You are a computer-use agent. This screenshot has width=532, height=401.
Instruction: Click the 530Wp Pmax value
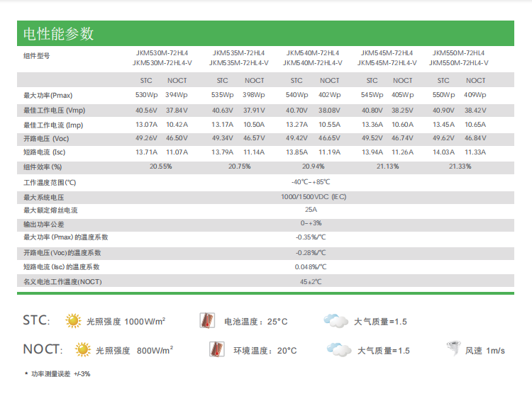point(147,95)
